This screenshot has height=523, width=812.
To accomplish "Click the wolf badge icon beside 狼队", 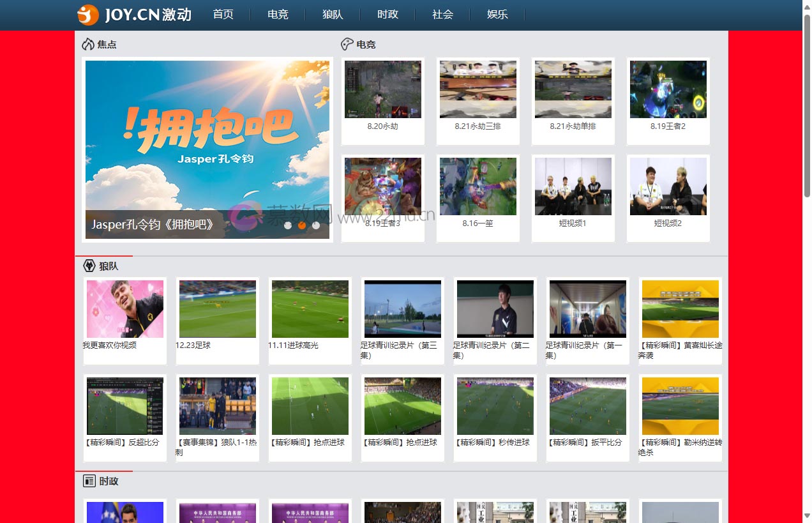I will pos(89,266).
